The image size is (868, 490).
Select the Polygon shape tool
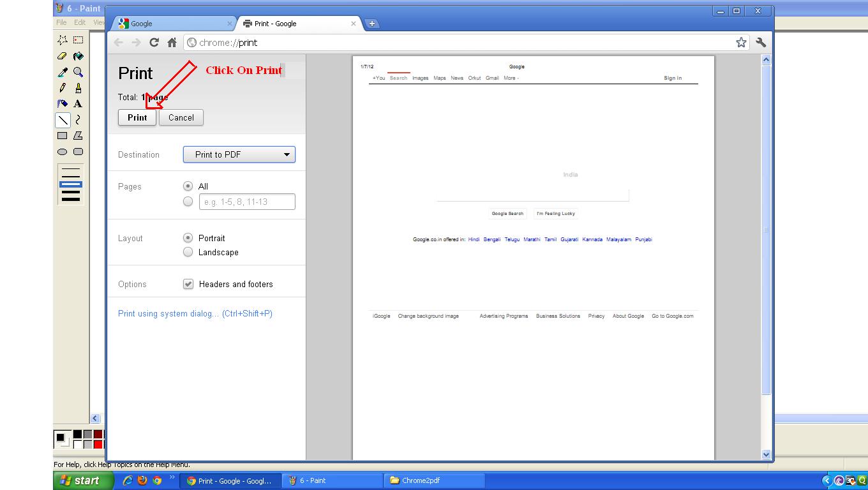click(78, 135)
